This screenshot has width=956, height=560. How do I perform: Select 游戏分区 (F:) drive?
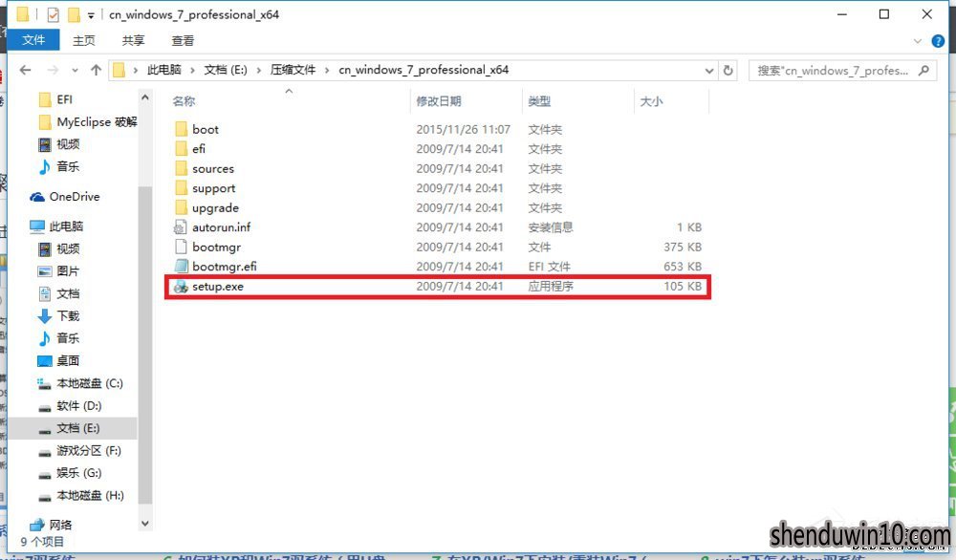[x=79, y=451]
